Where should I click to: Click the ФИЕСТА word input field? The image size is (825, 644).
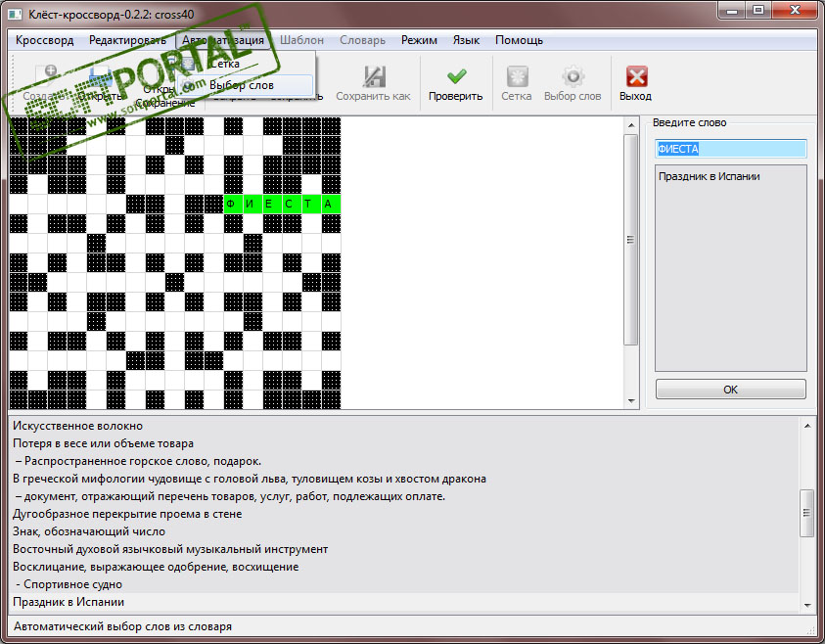730,149
